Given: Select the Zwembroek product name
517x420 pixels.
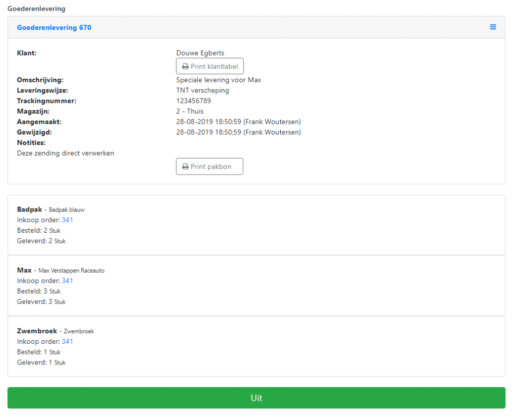Looking at the screenshot, I should 37,331.
